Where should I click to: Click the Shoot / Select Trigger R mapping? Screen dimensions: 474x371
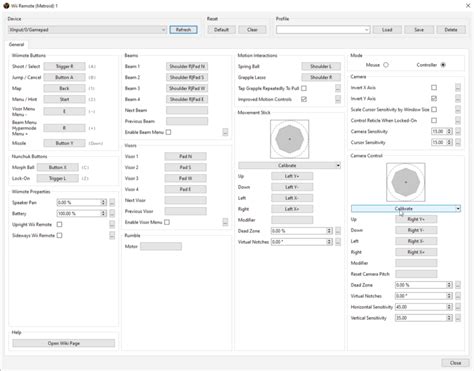pos(64,66)
